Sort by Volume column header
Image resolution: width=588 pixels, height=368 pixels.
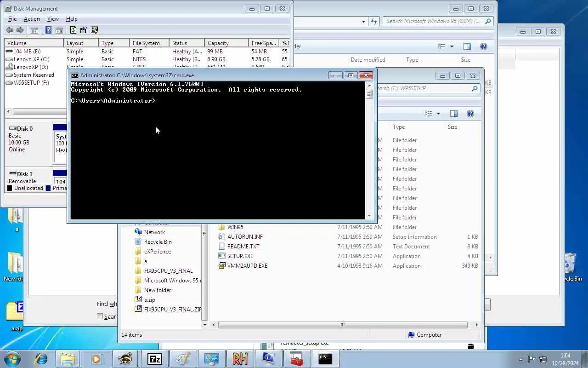click(x=34, y=43)
